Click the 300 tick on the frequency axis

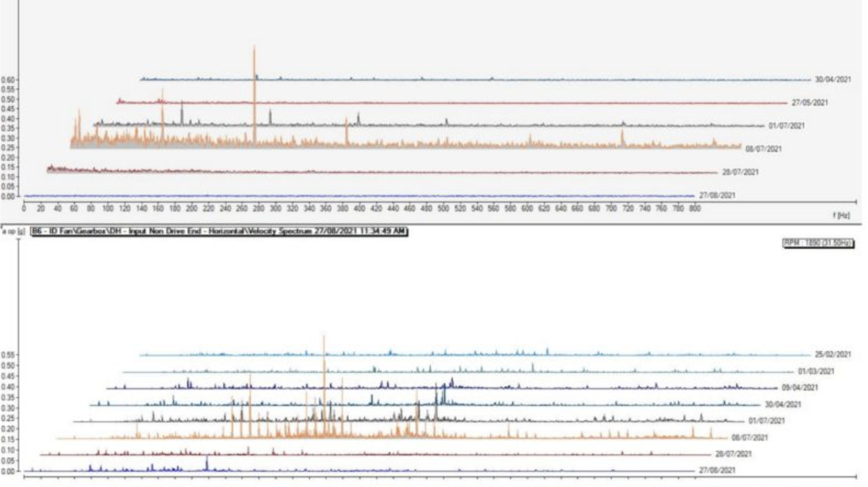coord(275,209)
